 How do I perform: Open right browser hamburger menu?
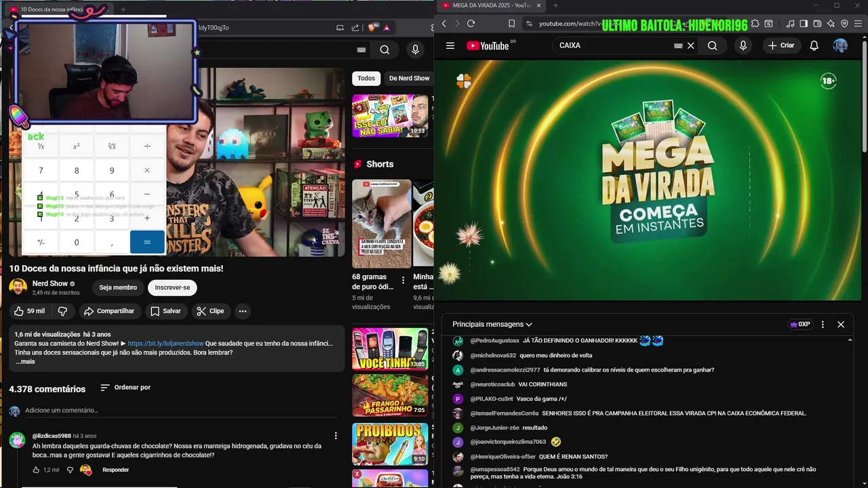coord(858,24)
